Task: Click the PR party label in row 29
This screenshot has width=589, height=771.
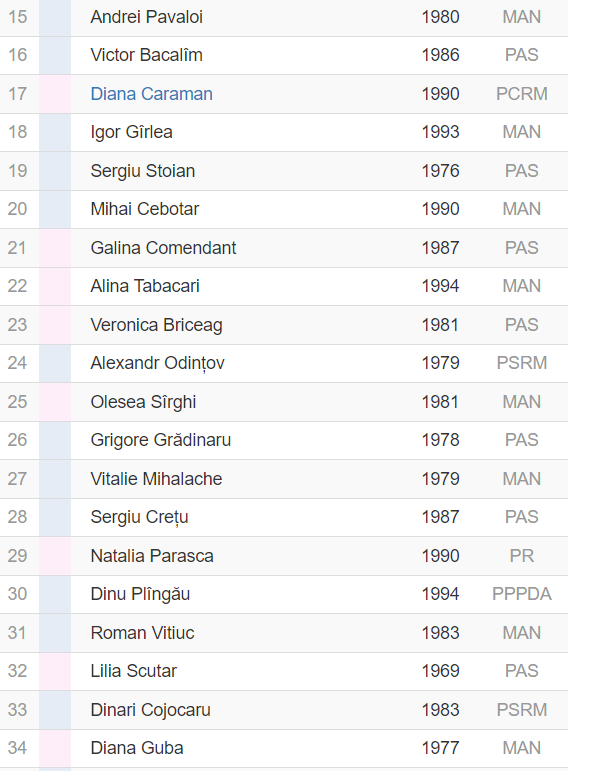Action: 522,556
